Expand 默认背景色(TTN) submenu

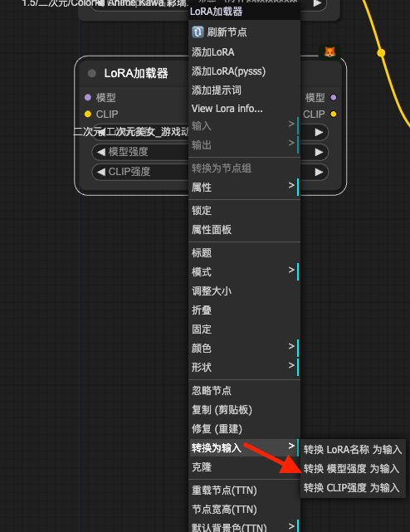point(244,526)
